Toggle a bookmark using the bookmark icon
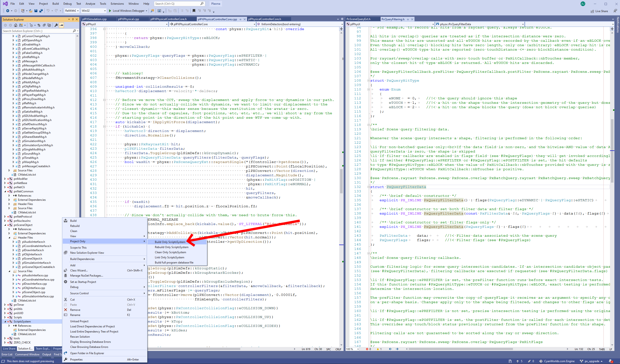 pyautogui.click(x=194, y=10)
